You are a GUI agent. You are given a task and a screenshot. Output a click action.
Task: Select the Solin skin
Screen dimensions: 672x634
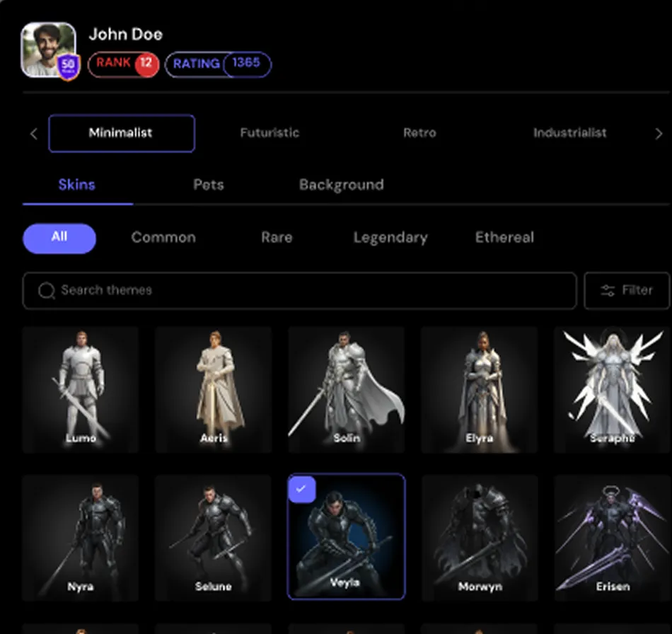(347, 389)
